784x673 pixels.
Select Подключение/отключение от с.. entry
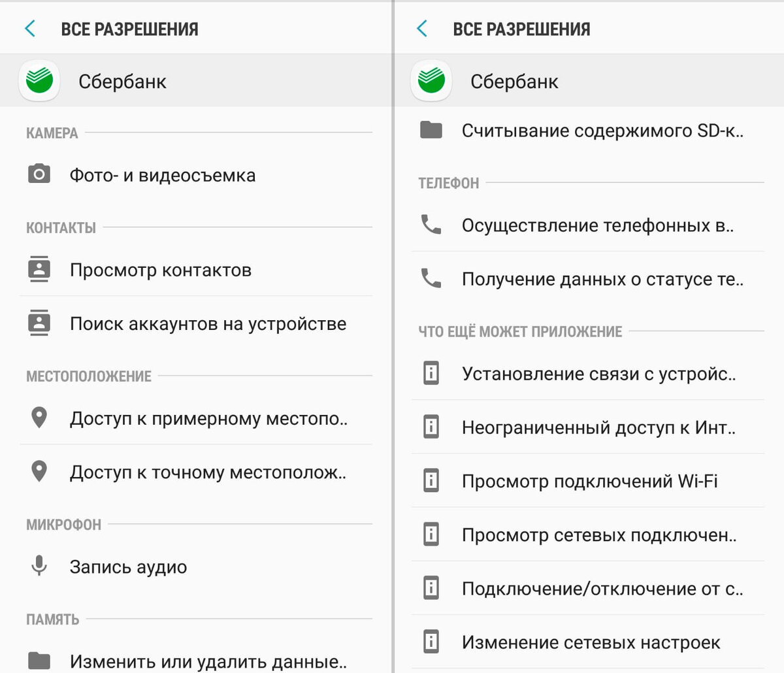coord(588,587)
